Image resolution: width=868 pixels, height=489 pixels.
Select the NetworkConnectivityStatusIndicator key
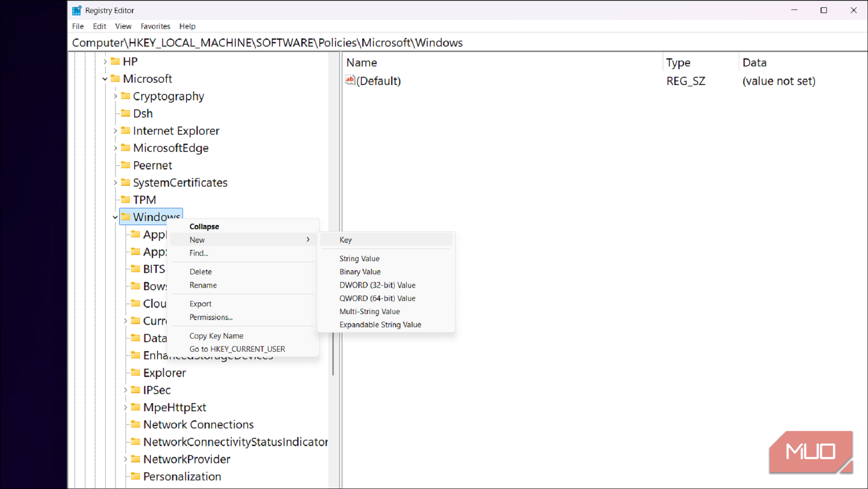[x=235, y=442]
